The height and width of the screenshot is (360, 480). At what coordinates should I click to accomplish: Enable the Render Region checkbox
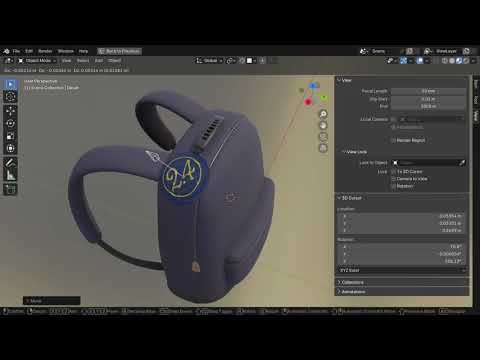click(393, 140)
